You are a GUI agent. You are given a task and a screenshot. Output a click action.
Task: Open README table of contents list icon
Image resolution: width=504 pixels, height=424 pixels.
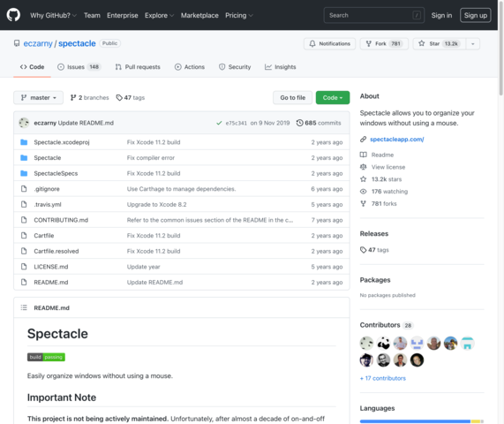(x=24, y=307)
